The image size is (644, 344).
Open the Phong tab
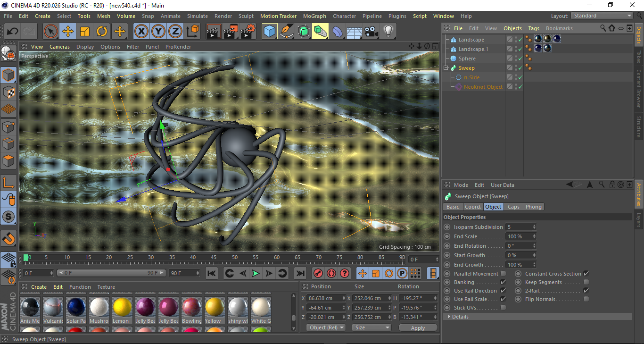pyautogui.click(x=533, y=207)
